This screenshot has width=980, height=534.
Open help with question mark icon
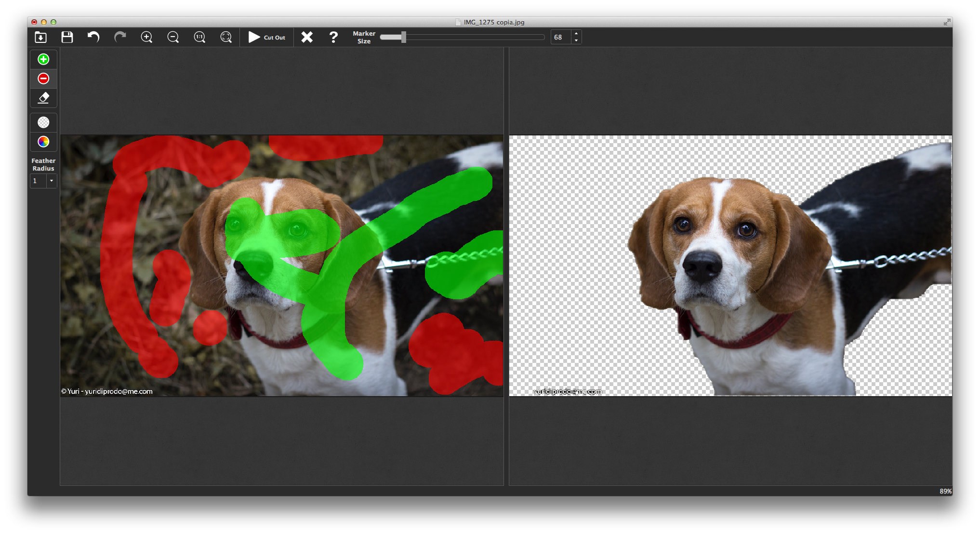(333, 37)
